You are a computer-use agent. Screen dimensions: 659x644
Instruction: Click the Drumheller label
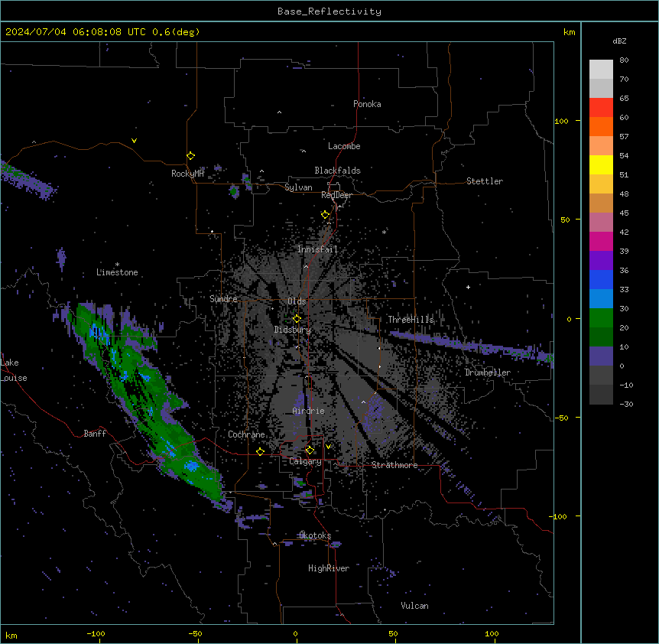[488, 372]
